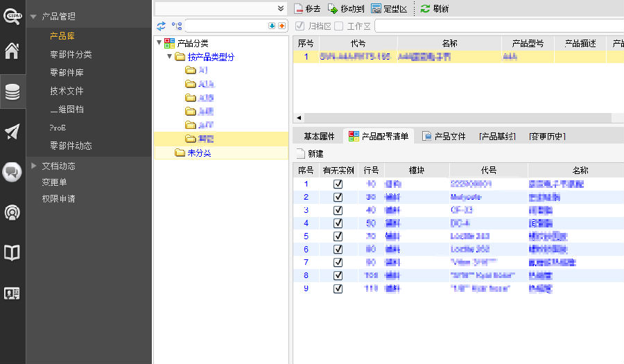Open the 基本属性 tab

[319, 137]
